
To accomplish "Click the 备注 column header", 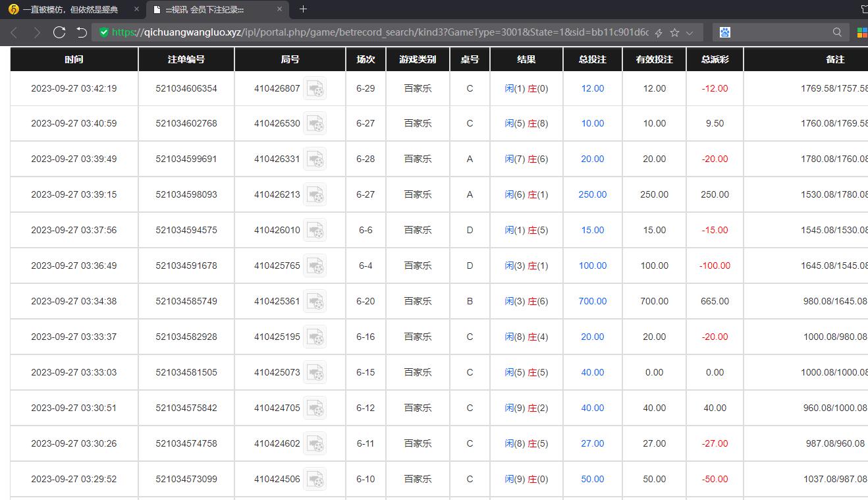I will pyautogui.click(x=835, y=59).
